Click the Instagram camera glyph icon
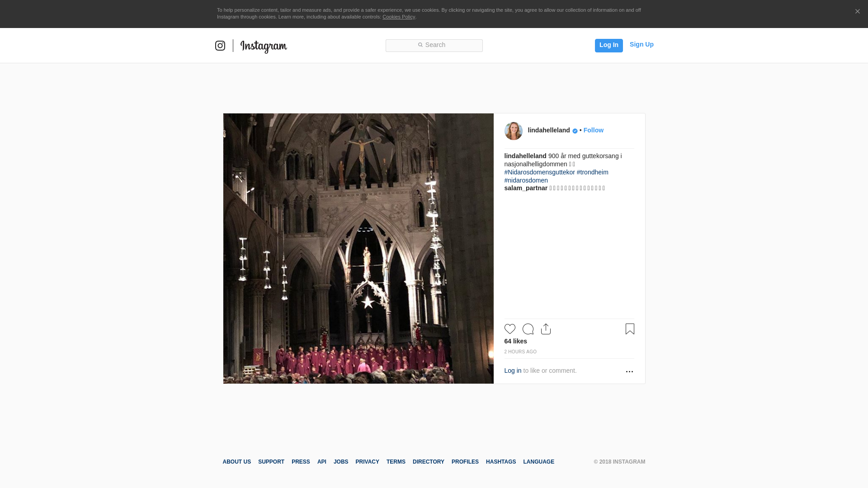 click(220, 46)
